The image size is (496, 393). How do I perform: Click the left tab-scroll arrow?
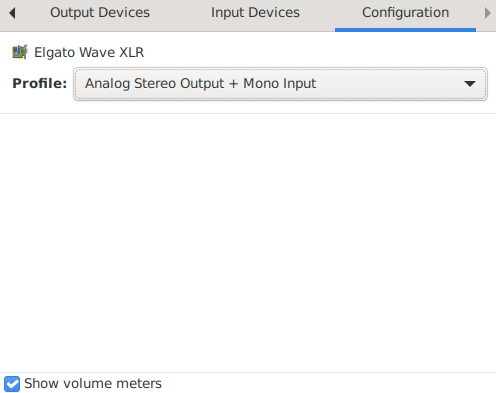click(x=12, y=13)
